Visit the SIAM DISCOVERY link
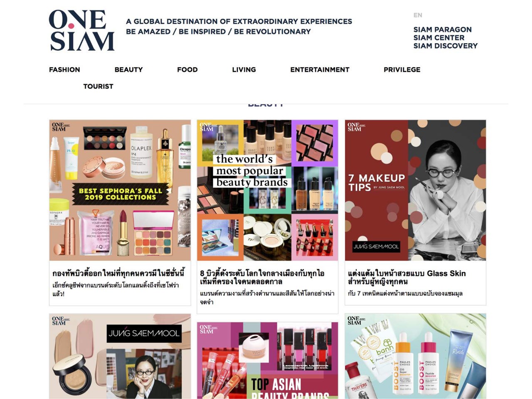This screenshot has width=532, height=399. 445,46
